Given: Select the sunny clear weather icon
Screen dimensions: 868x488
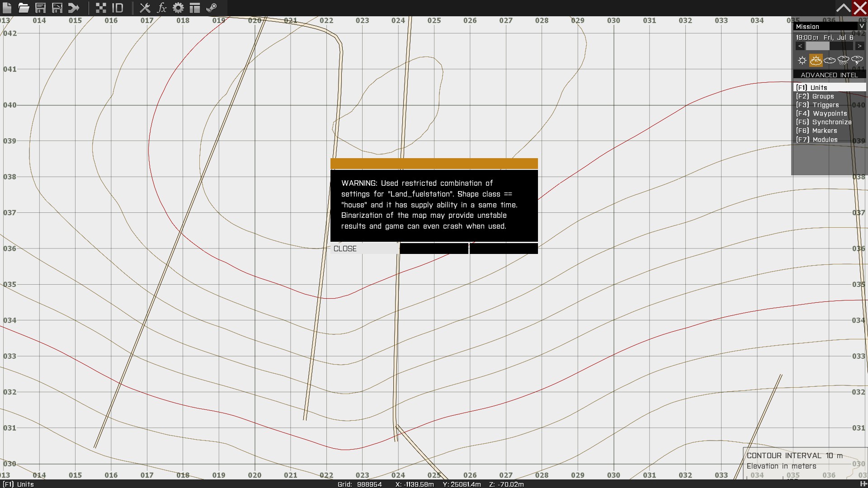Looking at the screenshot, I should pyautogui.click(x=802, y=60).
